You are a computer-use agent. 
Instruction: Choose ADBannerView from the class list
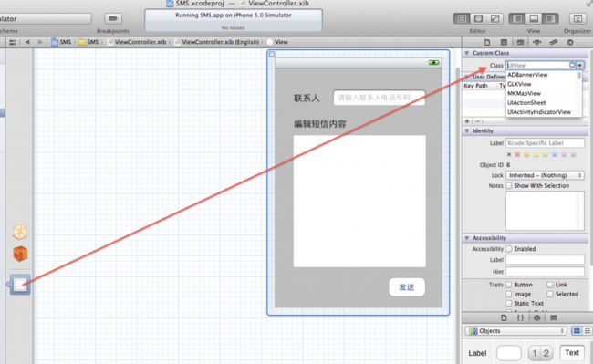(527, 75)
